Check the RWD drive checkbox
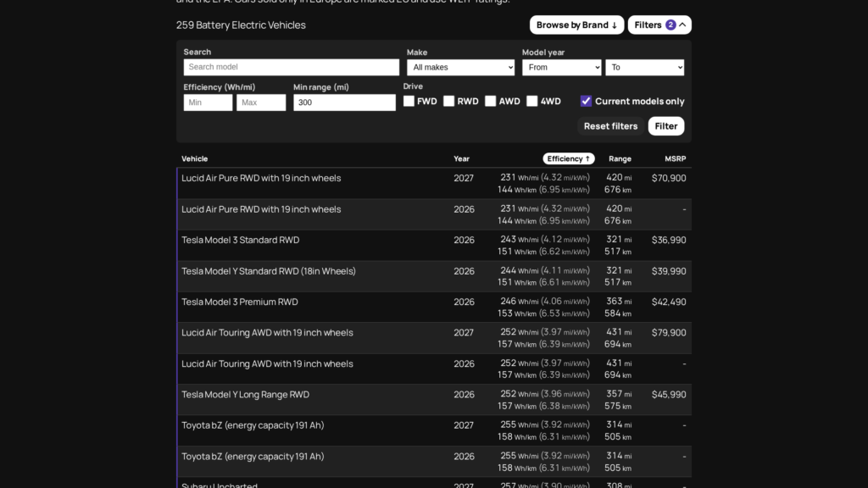Viewport: 868px width, 488px height. click(x=449, y=102)
